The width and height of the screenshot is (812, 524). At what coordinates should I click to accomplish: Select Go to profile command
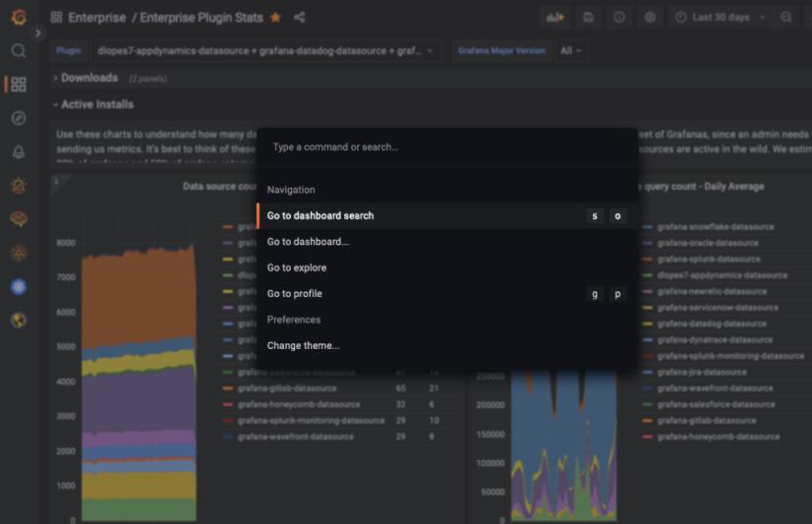[447, 294]
